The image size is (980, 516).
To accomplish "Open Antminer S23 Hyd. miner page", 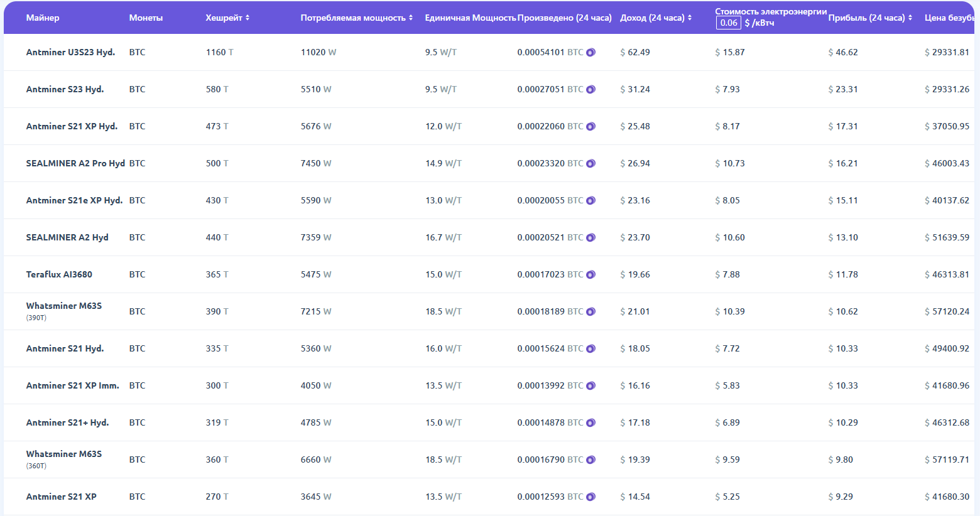I will [65, 89].
